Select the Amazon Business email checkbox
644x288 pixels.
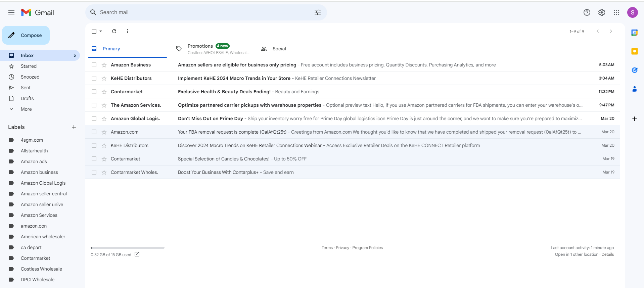point(94,65)
